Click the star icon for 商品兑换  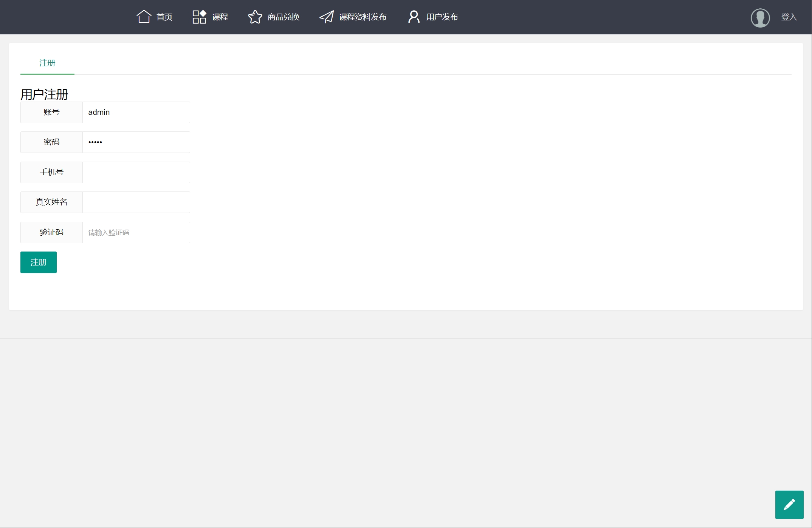[255, 17]
